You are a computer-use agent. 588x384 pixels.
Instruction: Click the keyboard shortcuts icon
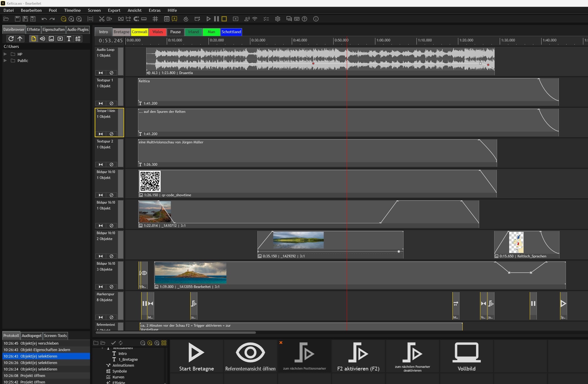(x=297, y=19)
